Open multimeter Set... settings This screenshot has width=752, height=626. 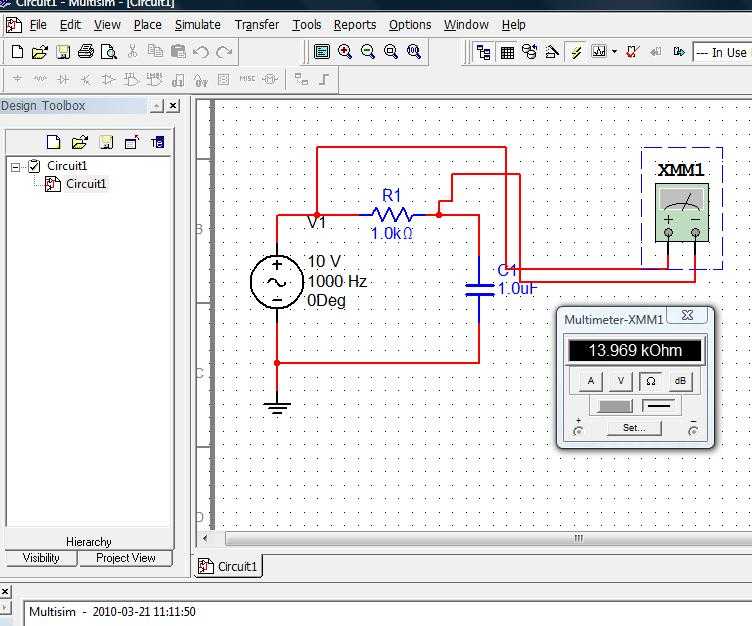click(634, 428)
